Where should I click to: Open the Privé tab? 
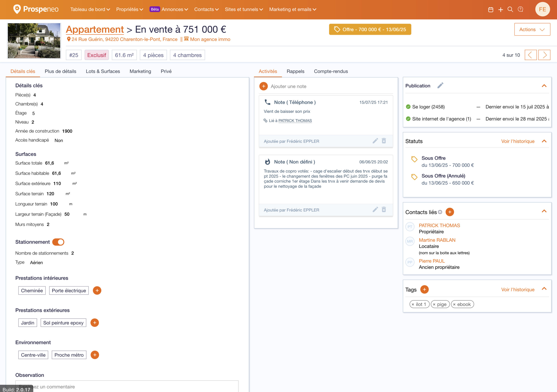coord(166,71)
